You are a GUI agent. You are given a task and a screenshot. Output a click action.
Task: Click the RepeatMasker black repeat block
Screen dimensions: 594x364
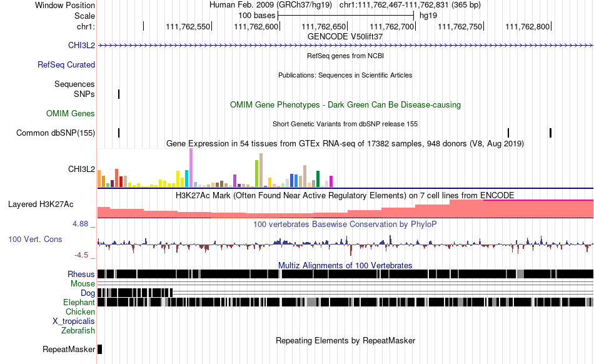click(99, 349)
